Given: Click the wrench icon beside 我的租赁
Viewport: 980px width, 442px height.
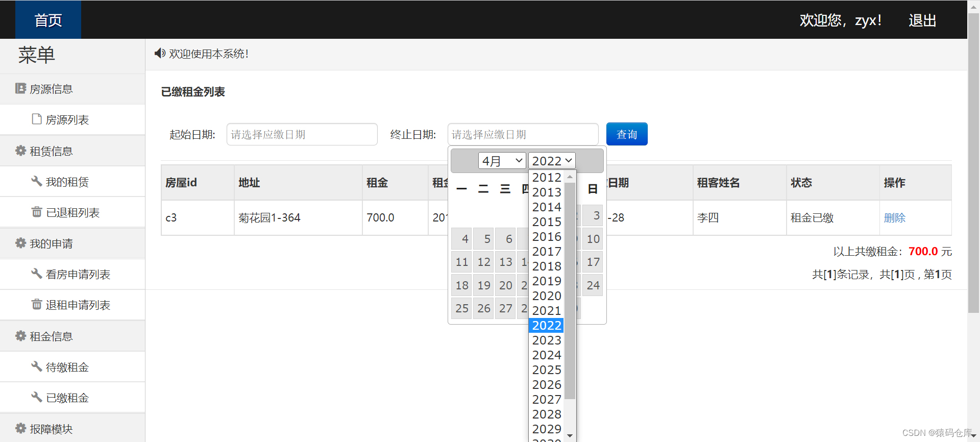Looking at the screenshot, I should 37,181.
